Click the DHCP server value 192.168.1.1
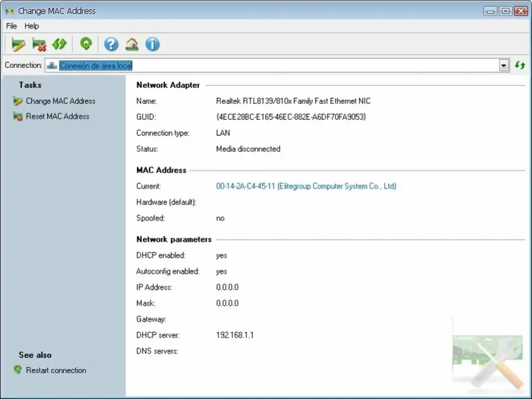Screen dimensions: 532x399 (235, 335)
